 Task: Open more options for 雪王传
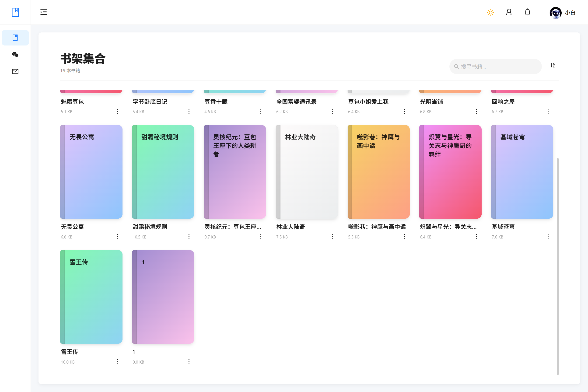tap(117, 362)
